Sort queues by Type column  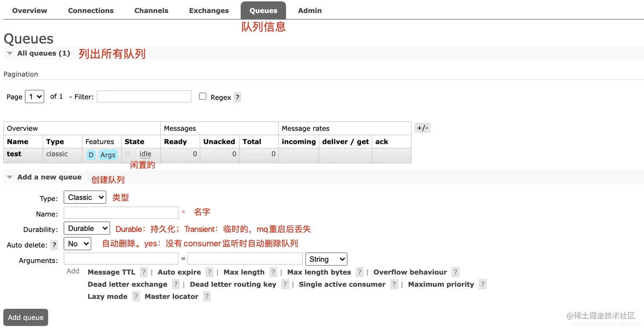click(55, 142)
